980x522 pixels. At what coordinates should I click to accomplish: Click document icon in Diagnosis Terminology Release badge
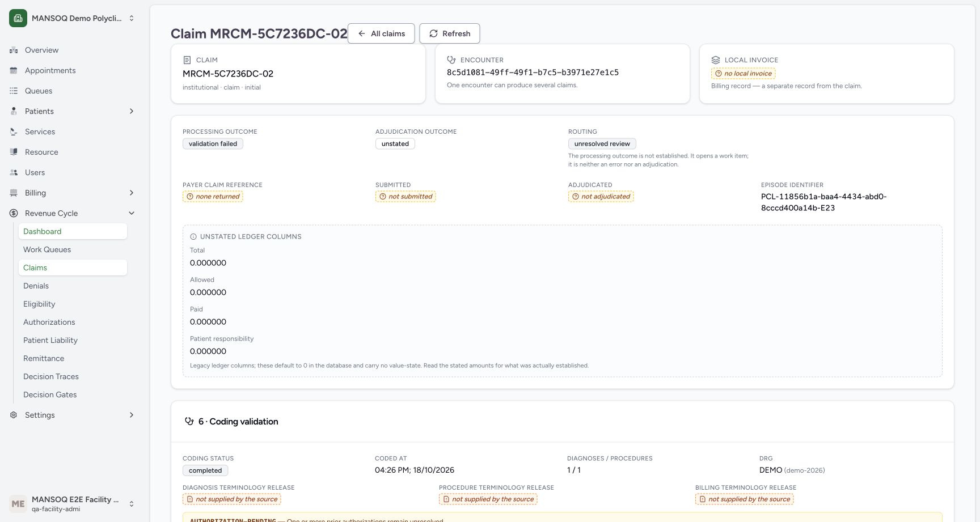(190, 499)
